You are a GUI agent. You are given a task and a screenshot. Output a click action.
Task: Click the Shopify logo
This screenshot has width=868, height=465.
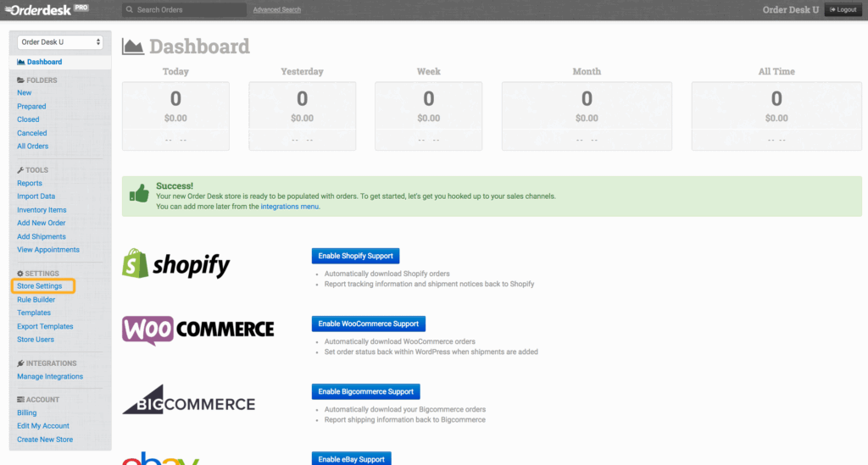pyautogui.click(x=176, y=264)
